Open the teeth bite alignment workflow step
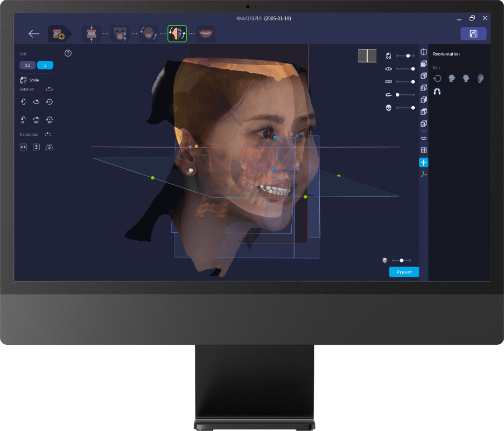The height and width of the screenshot is (431, 504). tap(92, 33)
